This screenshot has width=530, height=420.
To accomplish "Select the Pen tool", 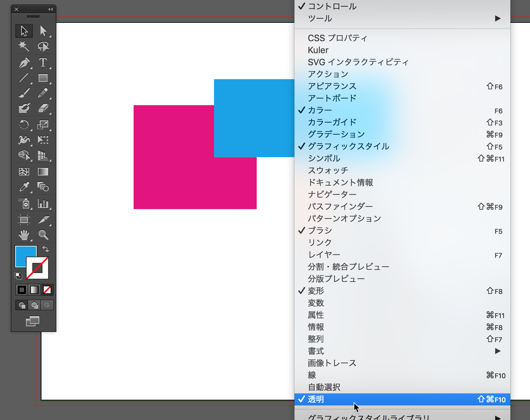I will [24, 63].
